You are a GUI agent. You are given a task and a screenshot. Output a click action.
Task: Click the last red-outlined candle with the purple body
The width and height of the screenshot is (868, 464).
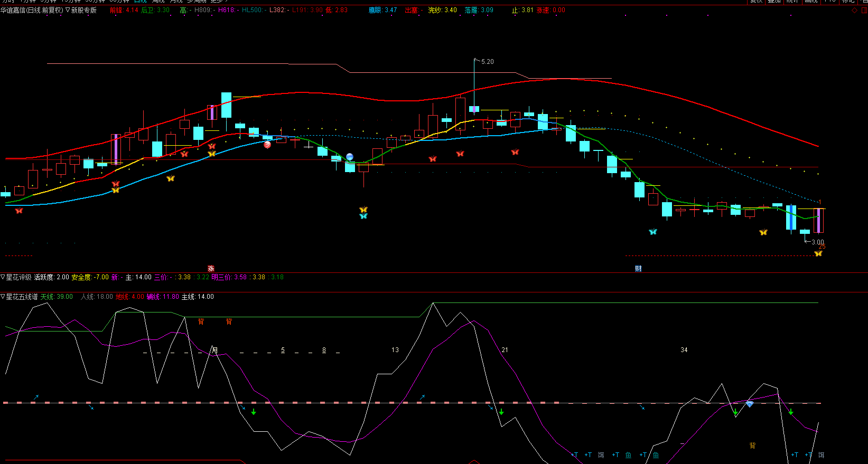tap(818, 221)
